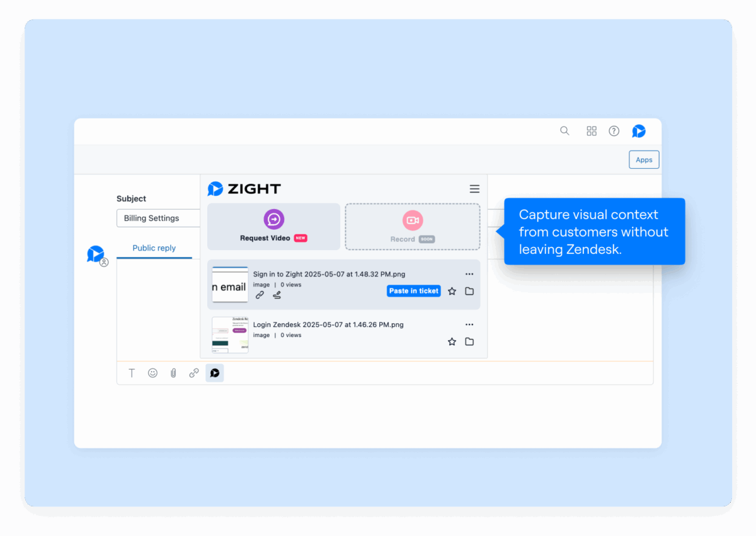The width and height of the screenshot is (756, 536).
Task: Open text formatting with the T icon
Action: 132,372
